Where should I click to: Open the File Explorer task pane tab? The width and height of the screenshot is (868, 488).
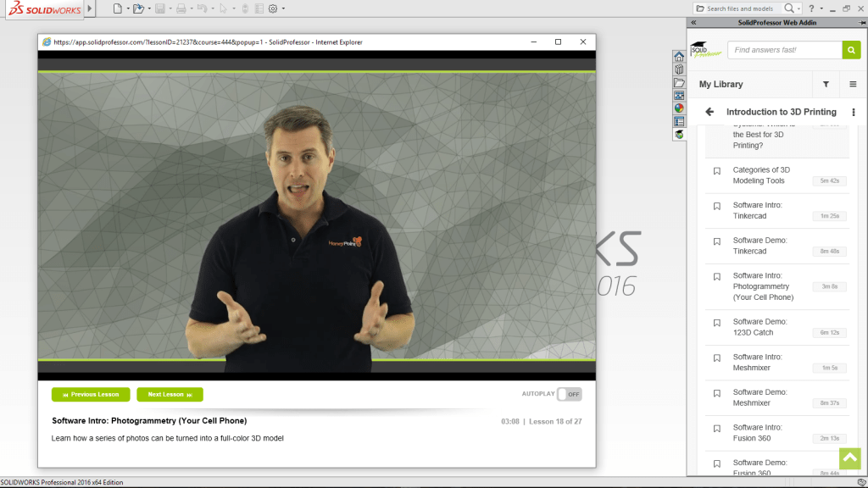pyautogui.click(x=679, y=83)
